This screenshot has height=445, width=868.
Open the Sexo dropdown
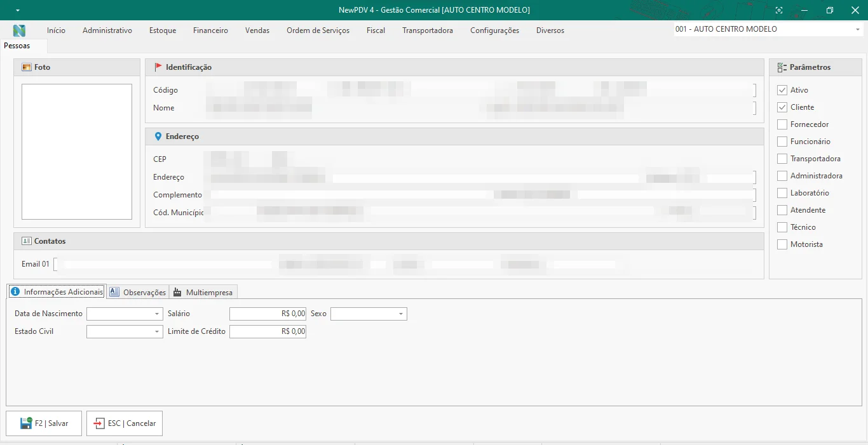coord(401,314)
